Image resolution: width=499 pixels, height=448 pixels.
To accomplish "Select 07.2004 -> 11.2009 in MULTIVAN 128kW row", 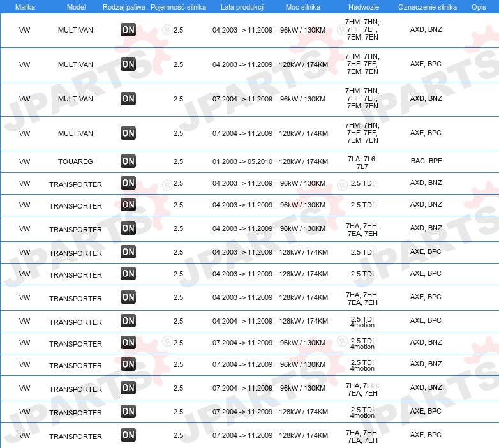I will tap(242, 133).
